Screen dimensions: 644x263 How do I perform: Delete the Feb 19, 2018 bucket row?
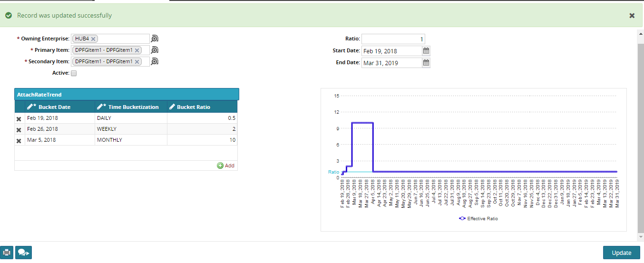point(19,118)
